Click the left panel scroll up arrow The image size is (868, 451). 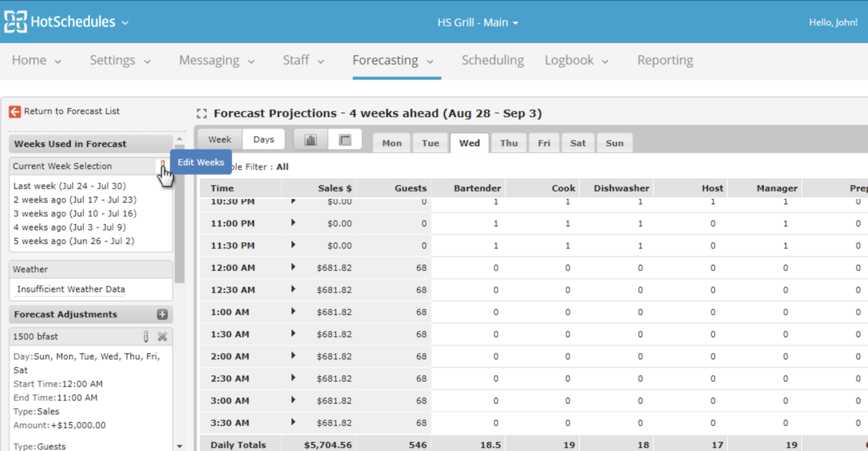(180, 139)
